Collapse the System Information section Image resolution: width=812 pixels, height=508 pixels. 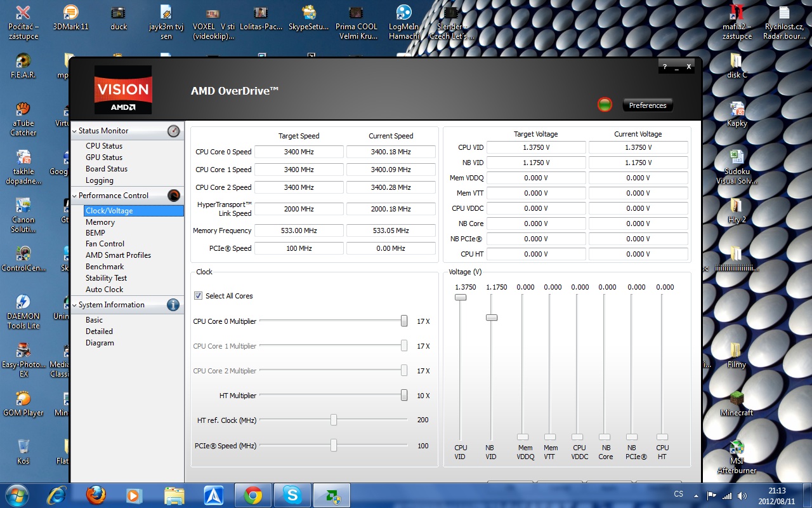(74, 305)
